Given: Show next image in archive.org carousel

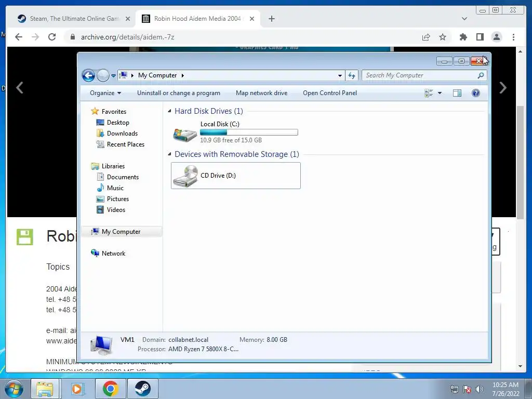Looking at the screenshot, I should (x=503, y=87).
